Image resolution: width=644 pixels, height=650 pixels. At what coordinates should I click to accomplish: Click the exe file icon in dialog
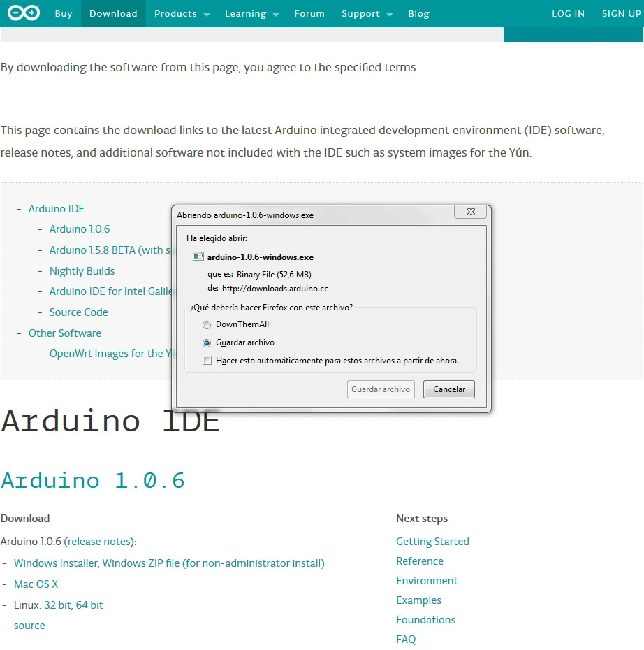click(198, 257)
